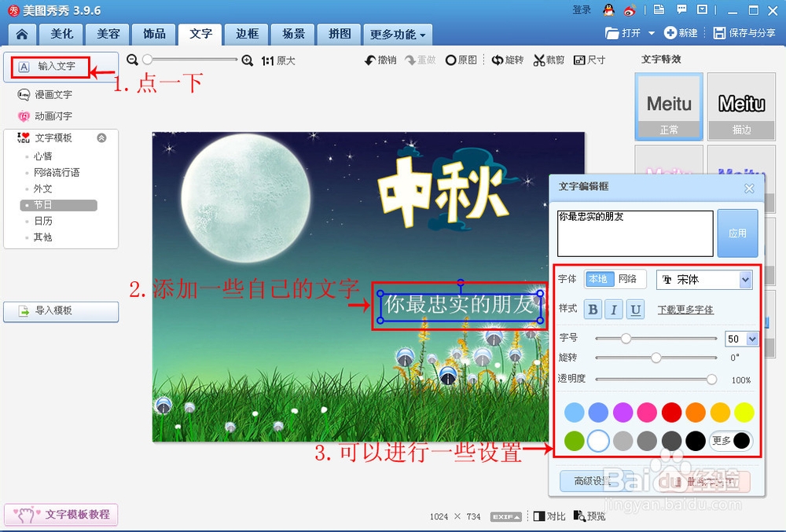This screenshot has height=532, width=786.
Task: Enable italic styling on the text
Action: click(x=612, y=310)
